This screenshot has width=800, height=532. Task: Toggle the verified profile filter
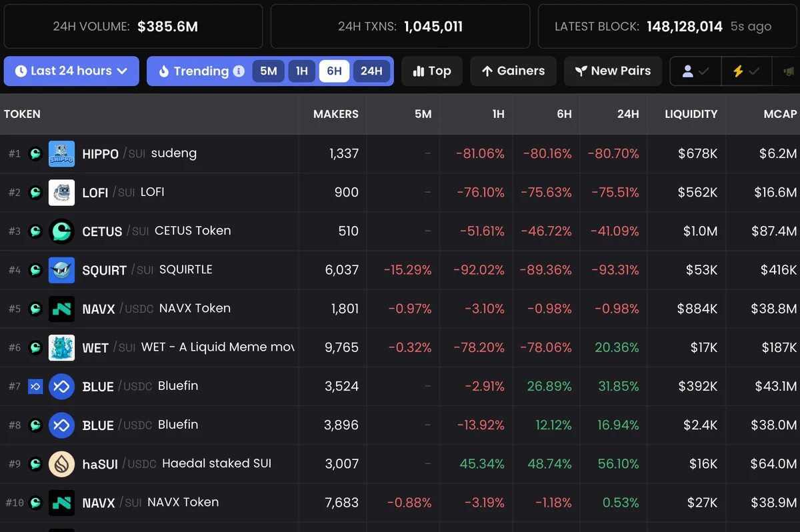(695, 71)
